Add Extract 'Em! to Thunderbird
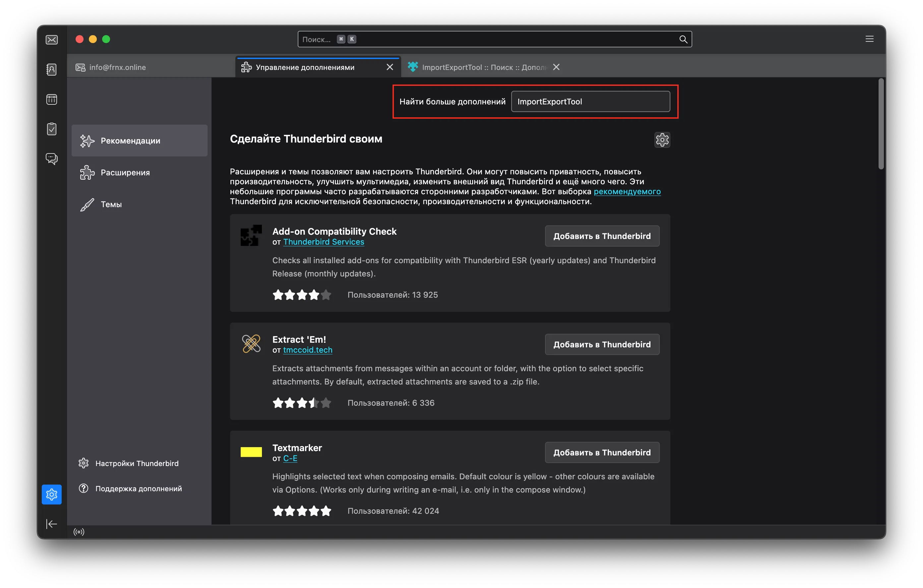The height and width of the screenshot is (588, 923). [602, 344]
